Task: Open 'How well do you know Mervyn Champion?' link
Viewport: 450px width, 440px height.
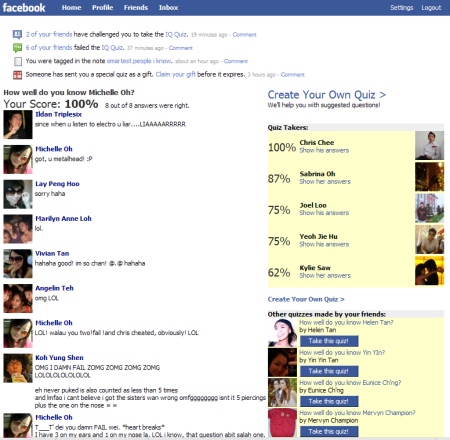Action: pos(357,413)
